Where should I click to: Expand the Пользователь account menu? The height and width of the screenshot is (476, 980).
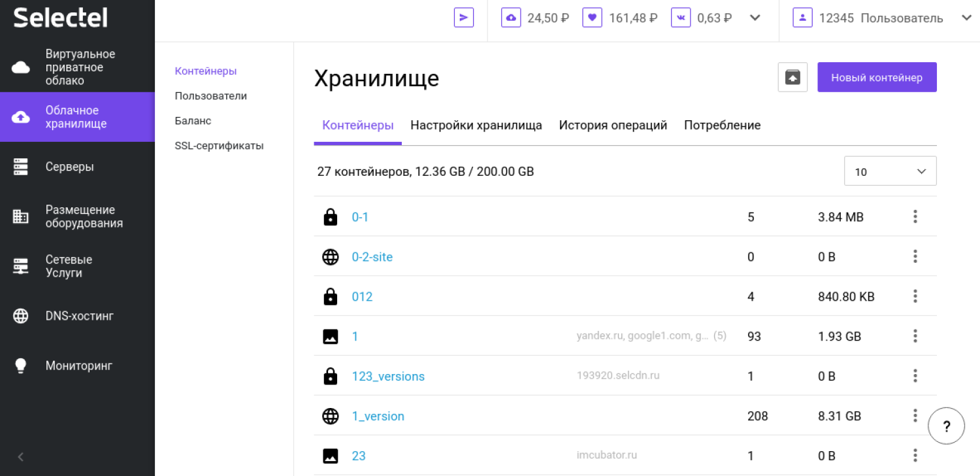coord(966,18)
